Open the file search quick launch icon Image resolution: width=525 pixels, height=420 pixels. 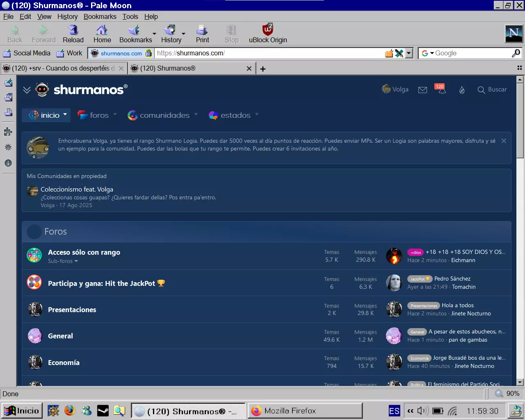pyautogui.click(x=119, y=411)
